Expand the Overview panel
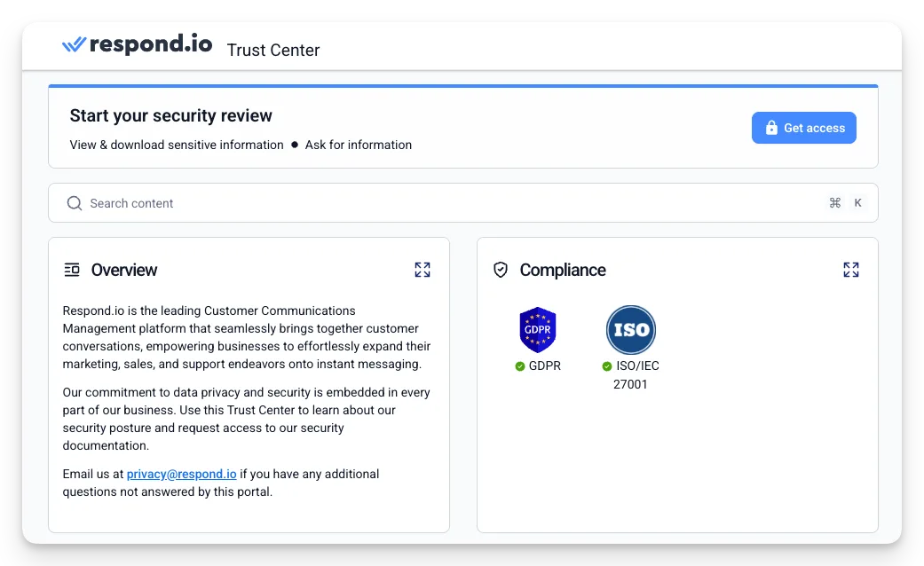Viewport: 924px width, 566px height. (x=423, y=270)
